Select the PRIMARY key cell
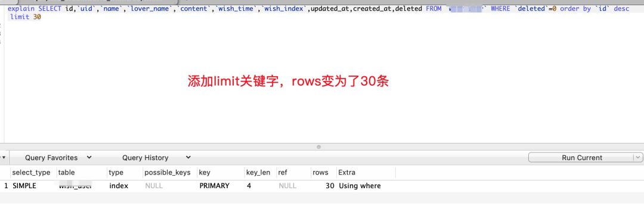This screenshot has height=215, width=644. click(215, 186)
